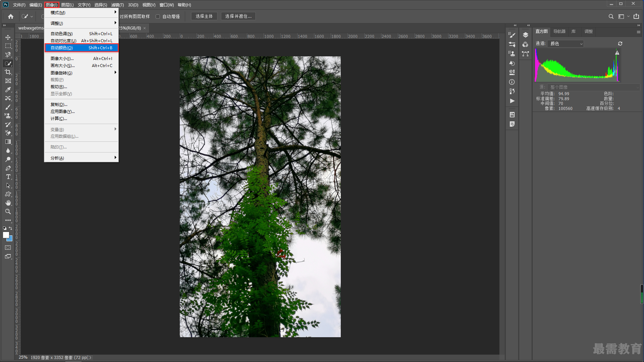Image resolution: width=644 pixels, height=362 pixels.
Task: Choose 应用图像(Y)... menu entry
Action: click(x=82, y=111)
